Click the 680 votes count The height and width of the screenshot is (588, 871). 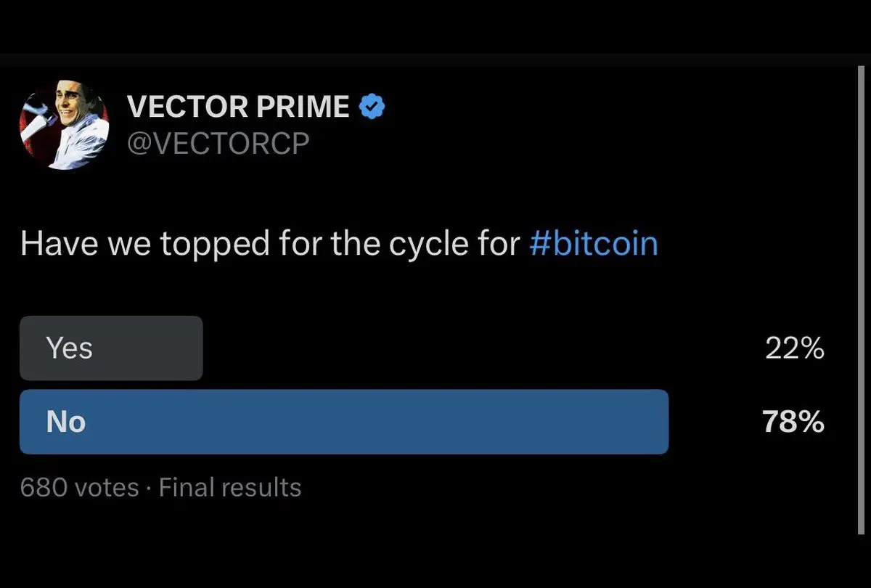tap(79, 487)
